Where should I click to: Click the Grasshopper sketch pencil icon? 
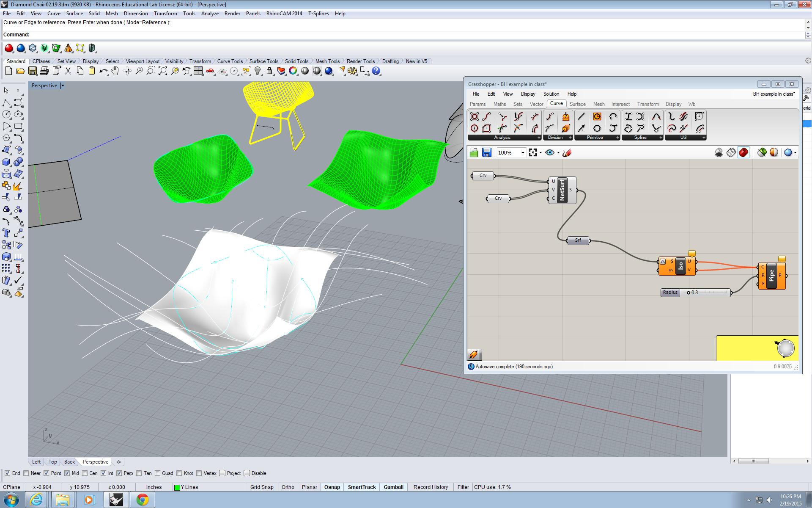[x=567, y=152]
